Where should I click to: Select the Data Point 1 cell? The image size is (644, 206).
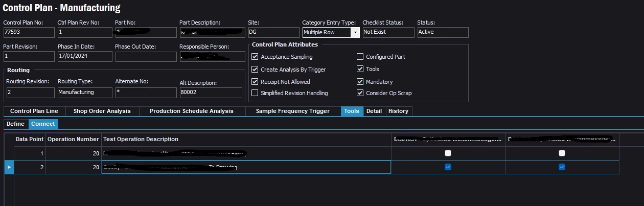point(30,153)
